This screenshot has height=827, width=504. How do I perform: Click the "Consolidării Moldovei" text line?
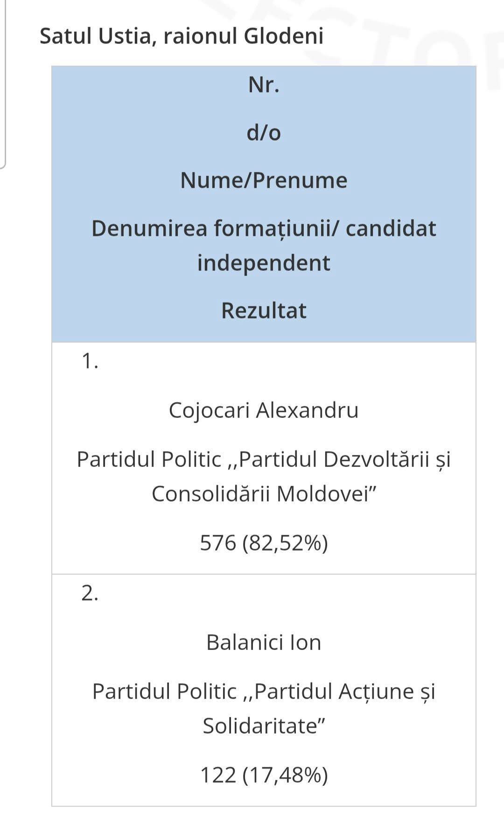[x=264, y=494]
